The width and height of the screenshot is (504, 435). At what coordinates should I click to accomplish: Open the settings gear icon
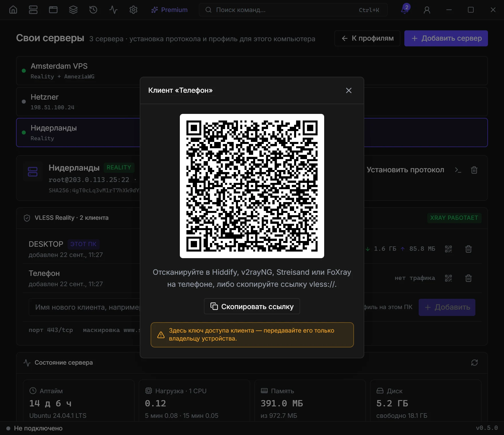pyautogui.click(x=133, y=10)
